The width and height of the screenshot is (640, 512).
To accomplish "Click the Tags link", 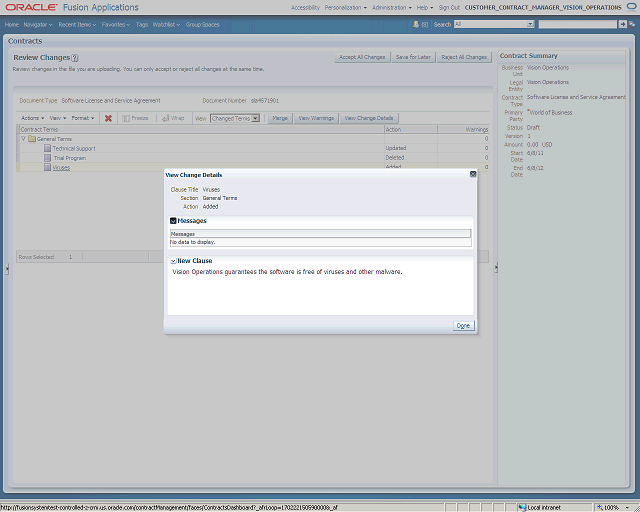I will pyautogui.click(x=142, y=24).
